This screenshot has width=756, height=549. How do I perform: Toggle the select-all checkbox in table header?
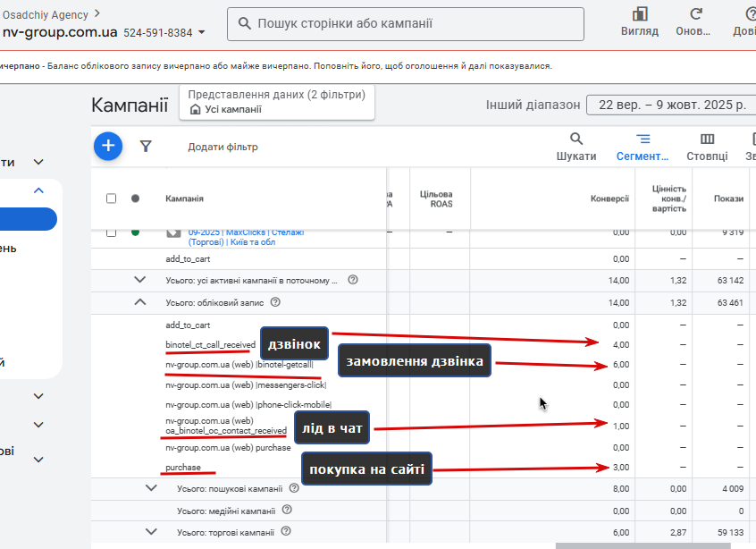click(x=112, y=198)
